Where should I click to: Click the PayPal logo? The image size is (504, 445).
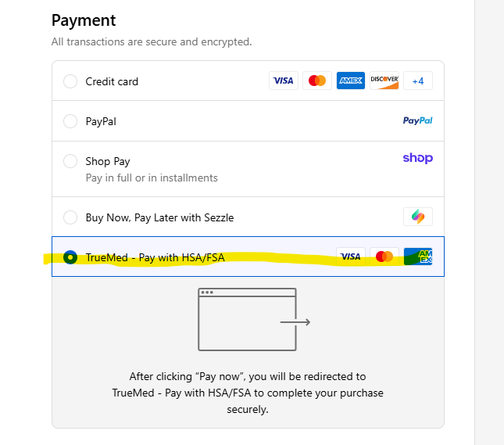click(x=417, y=120)
